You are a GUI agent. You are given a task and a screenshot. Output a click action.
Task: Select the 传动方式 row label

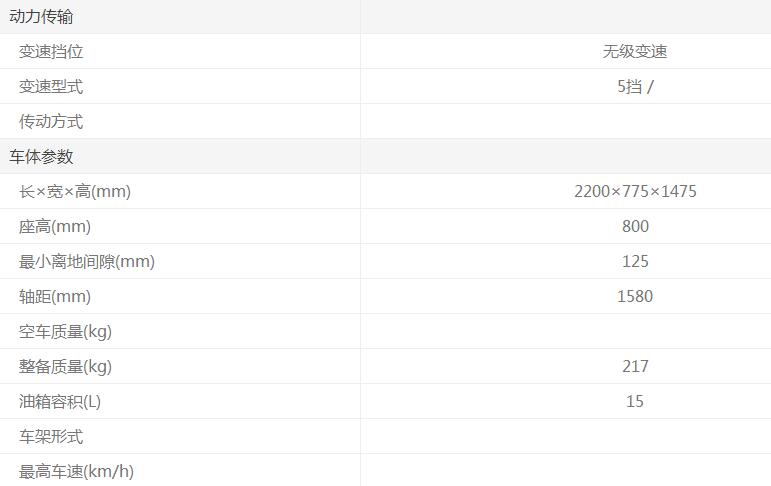coord(51,122)
